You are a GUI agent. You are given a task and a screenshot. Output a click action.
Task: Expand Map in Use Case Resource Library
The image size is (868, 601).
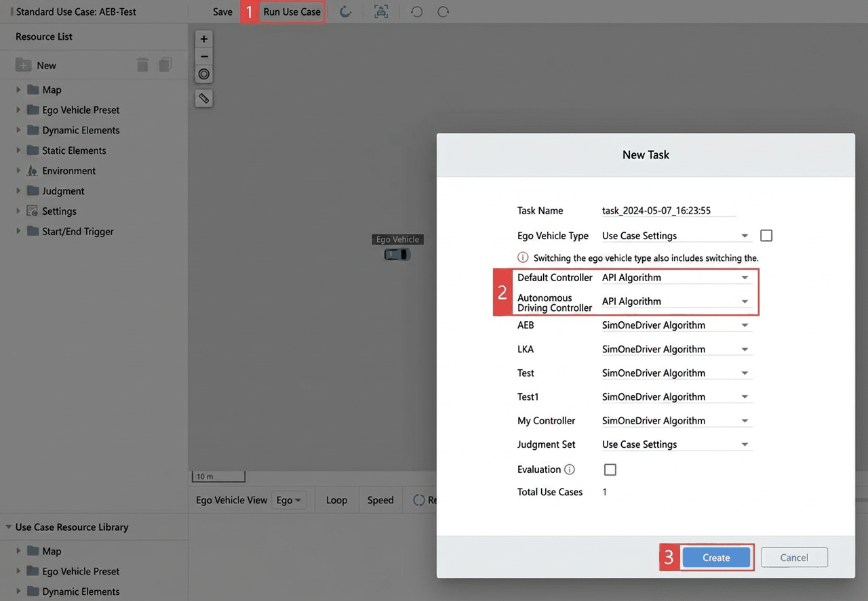tap(18, 551)
